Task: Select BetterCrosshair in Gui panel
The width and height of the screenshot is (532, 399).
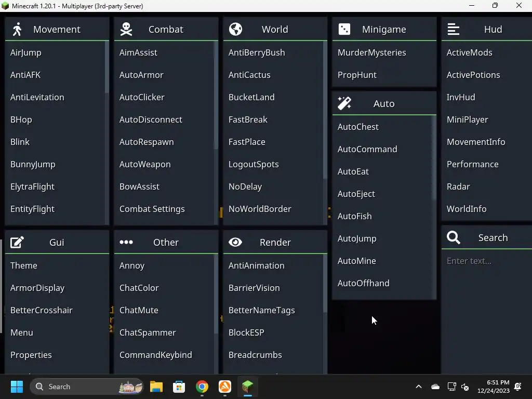Action: 57,311
